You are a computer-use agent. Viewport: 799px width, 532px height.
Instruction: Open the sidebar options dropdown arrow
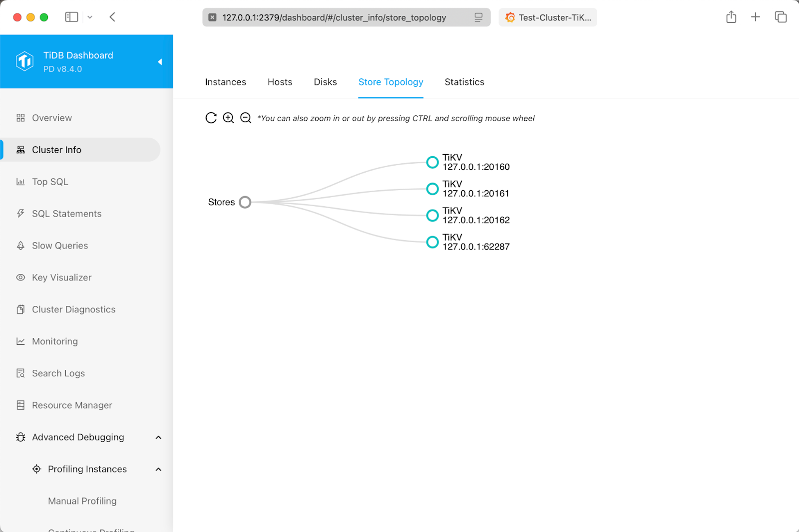click(x=90, y=17)
